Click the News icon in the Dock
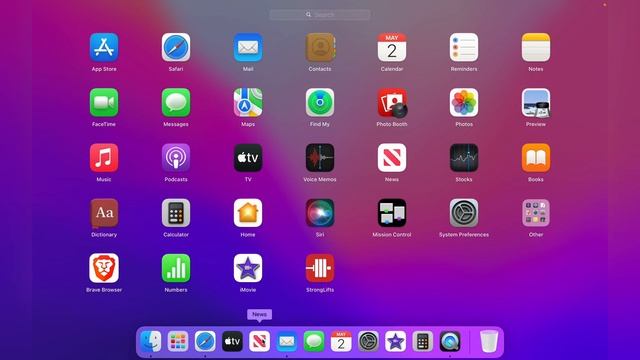640x360 pixels. [x=259, y=341]
